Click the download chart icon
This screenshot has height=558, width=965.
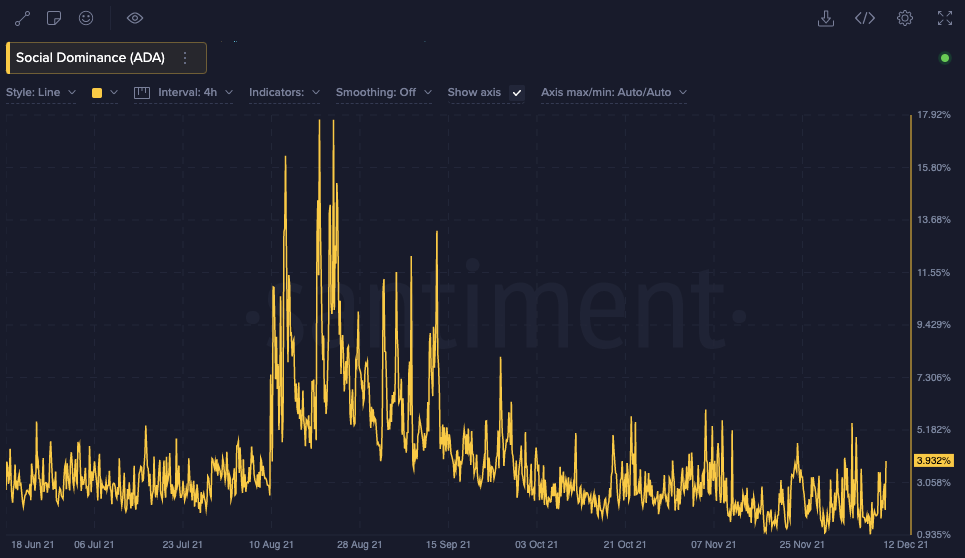826,18
